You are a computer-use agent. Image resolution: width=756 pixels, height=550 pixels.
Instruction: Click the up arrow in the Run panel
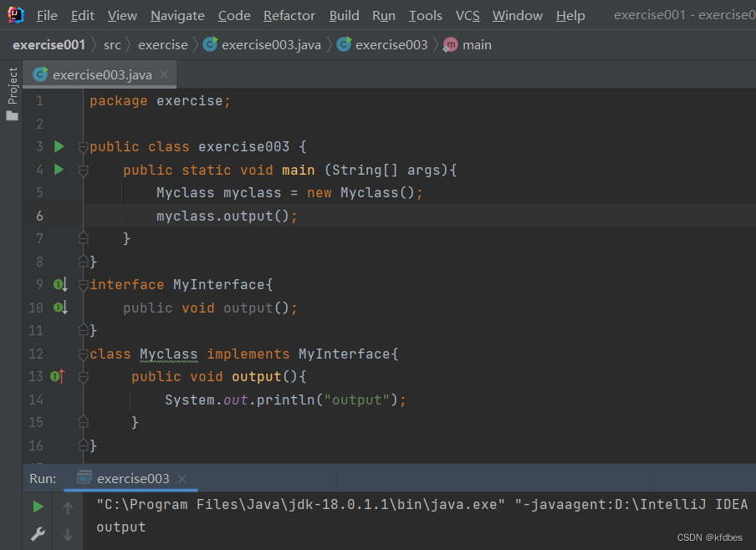[x=68, y=507]
